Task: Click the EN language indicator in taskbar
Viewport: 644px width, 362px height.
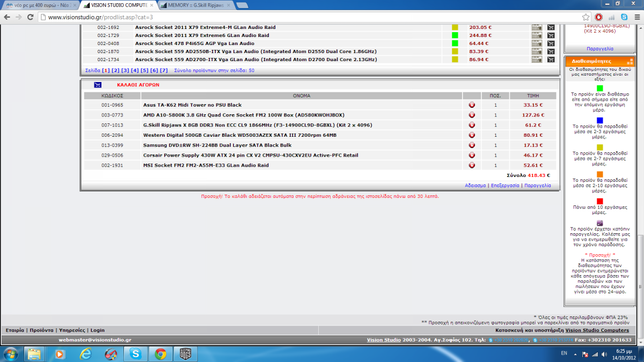Action: point(564,354)
